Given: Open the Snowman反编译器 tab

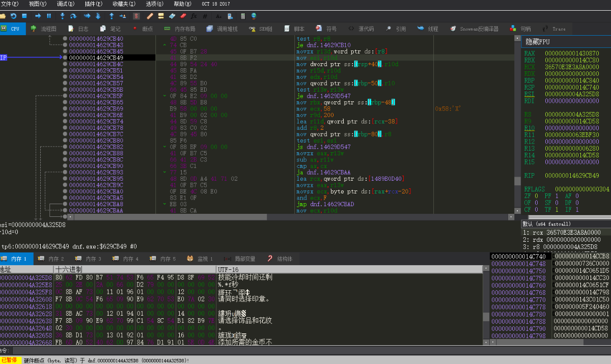Looking at the screenshot, I should click(x=474, y=29).
